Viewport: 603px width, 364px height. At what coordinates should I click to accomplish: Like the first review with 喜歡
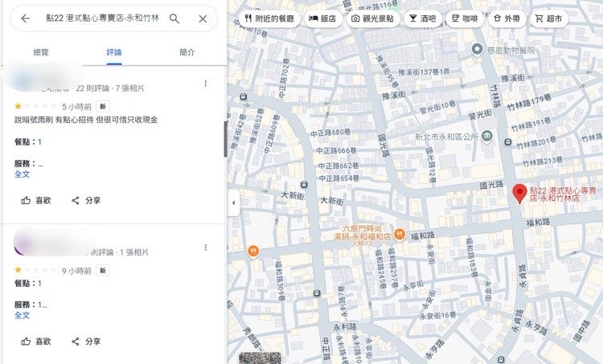coord(36,200)
